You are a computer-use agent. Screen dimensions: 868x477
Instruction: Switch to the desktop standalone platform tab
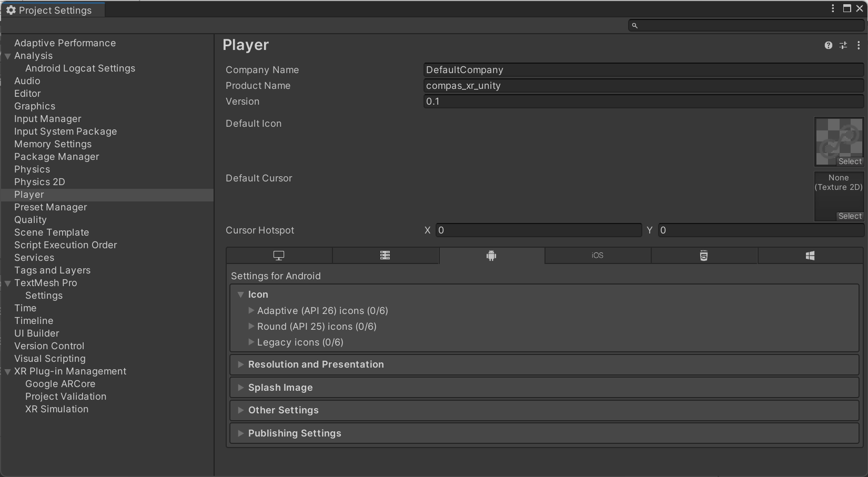(x=279, y=256)
